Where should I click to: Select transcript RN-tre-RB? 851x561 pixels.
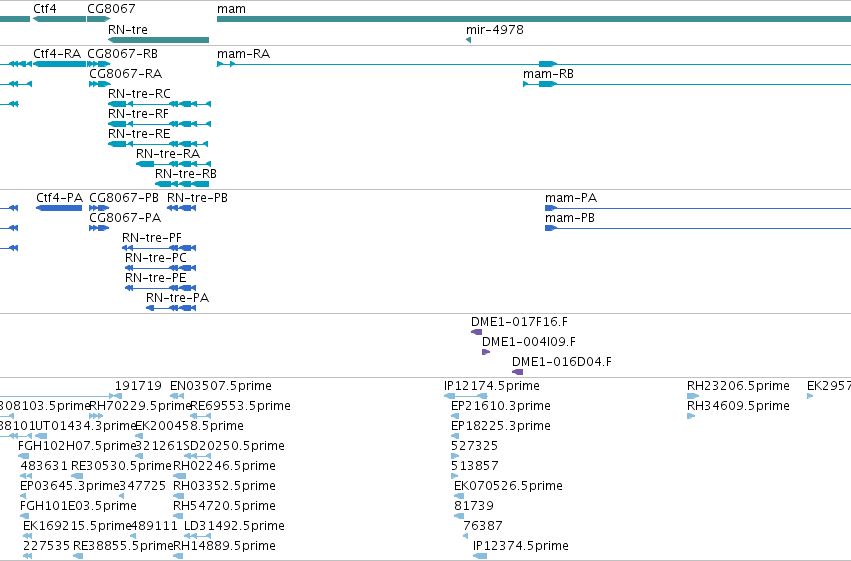click(x=182, y=184)
